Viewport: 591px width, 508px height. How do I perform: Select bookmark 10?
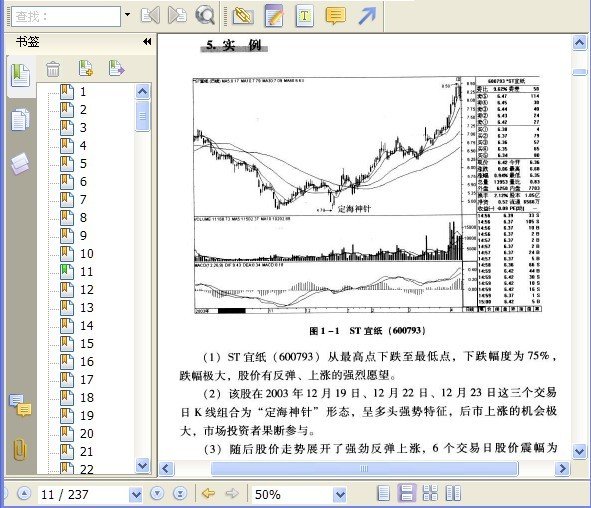(x=77, y=254)
